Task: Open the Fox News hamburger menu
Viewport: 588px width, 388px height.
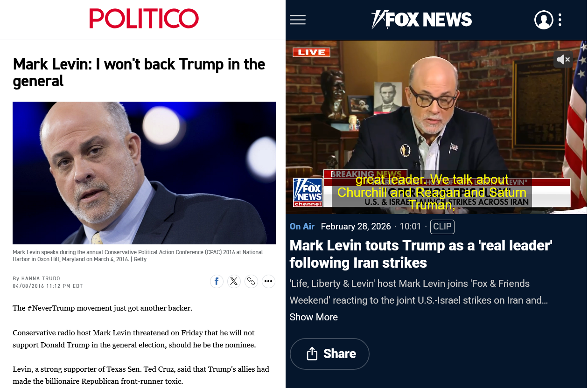Action: 298,20
